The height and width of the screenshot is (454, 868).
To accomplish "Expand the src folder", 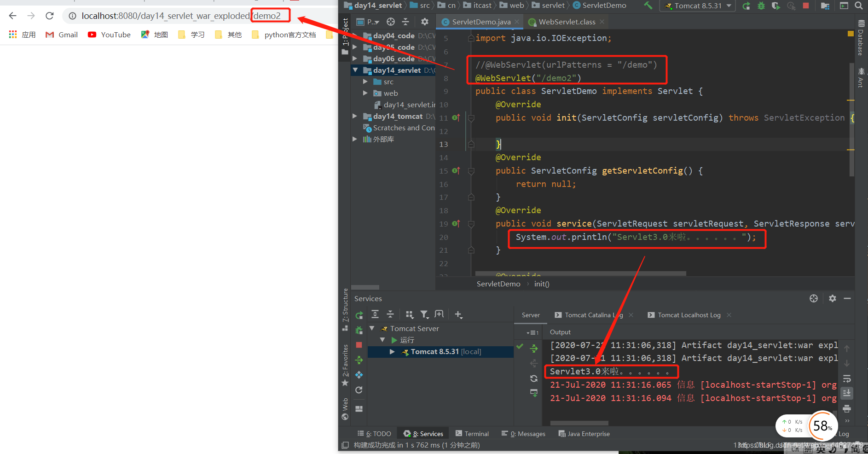I will pyautogui.click(x=365, y=81).
